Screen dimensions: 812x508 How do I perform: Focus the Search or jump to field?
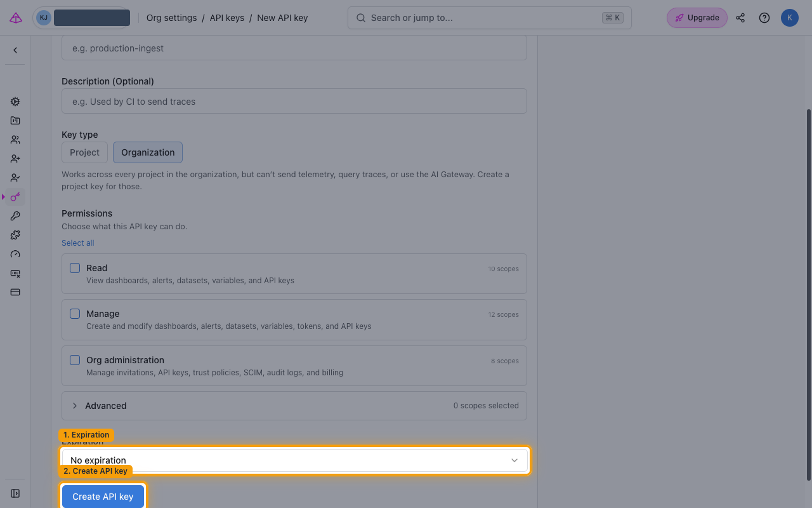(490, 18)
